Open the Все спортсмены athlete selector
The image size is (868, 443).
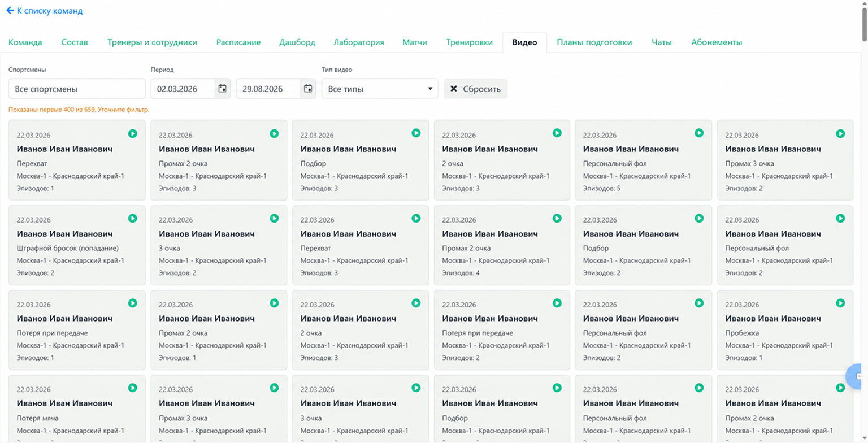pyautogui.click(x=77, y=89)
